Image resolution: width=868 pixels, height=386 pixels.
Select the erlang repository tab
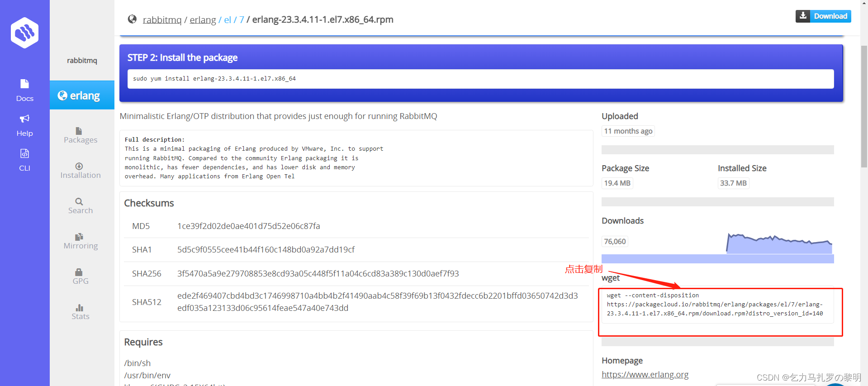[82, 95]
